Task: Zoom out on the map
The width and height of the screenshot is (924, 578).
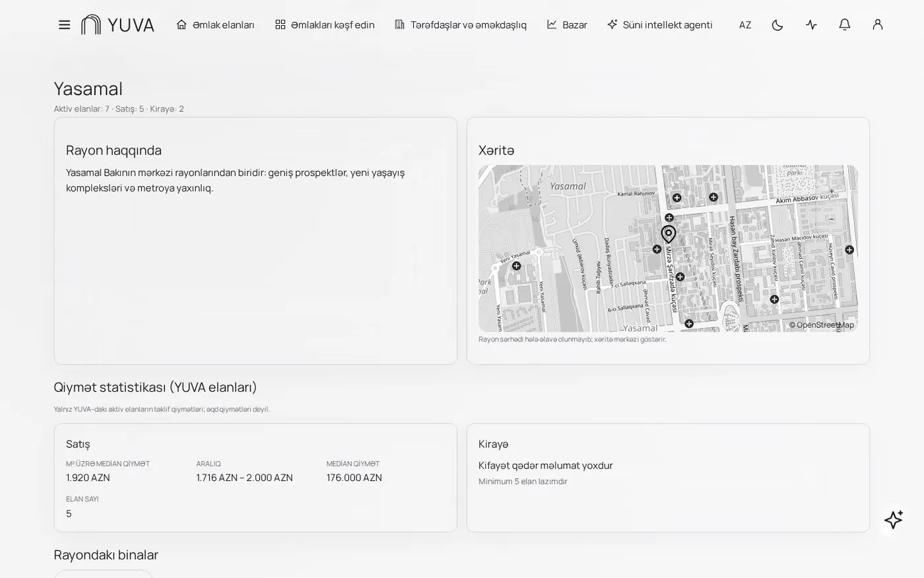Action: pyautogui.click(x=832, y=219)
